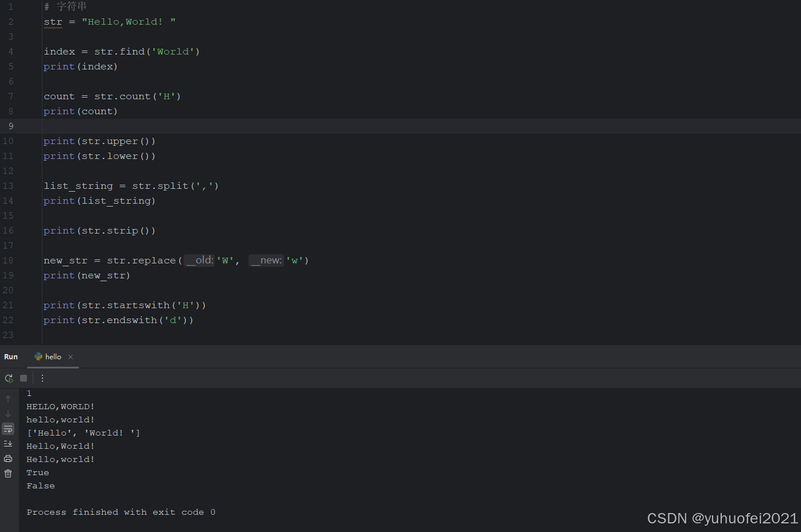Click the False output line
This screenshot has width=801, height=532.
pos(41,486)
